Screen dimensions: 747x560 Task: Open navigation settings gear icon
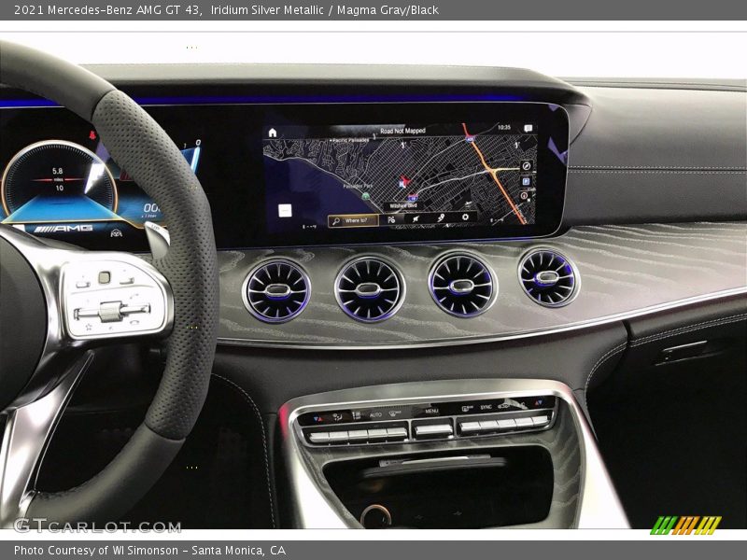pos(465,217)
